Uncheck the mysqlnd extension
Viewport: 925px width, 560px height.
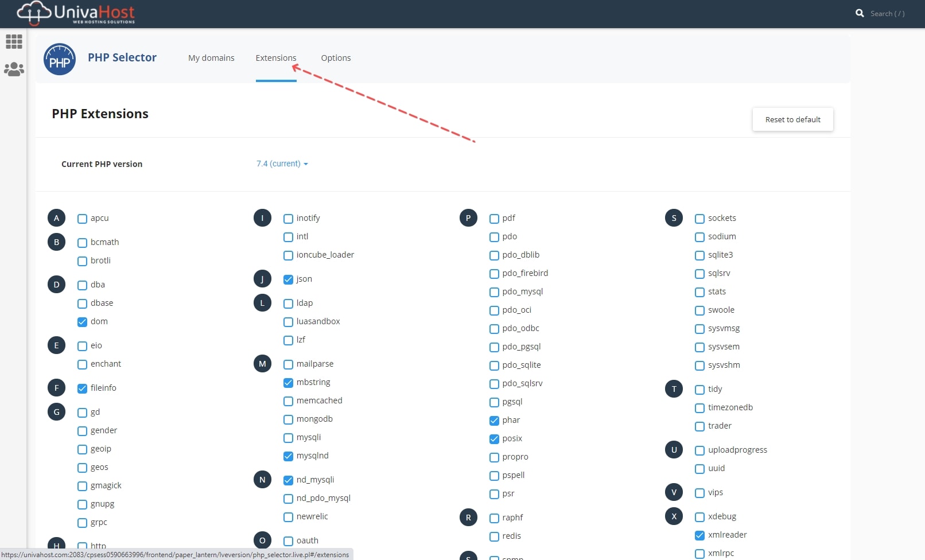pos(288,456)
